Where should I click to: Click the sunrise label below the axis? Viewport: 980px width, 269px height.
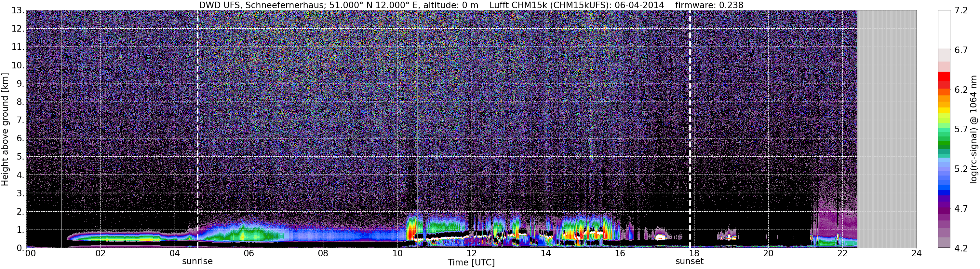click(197, 262)
